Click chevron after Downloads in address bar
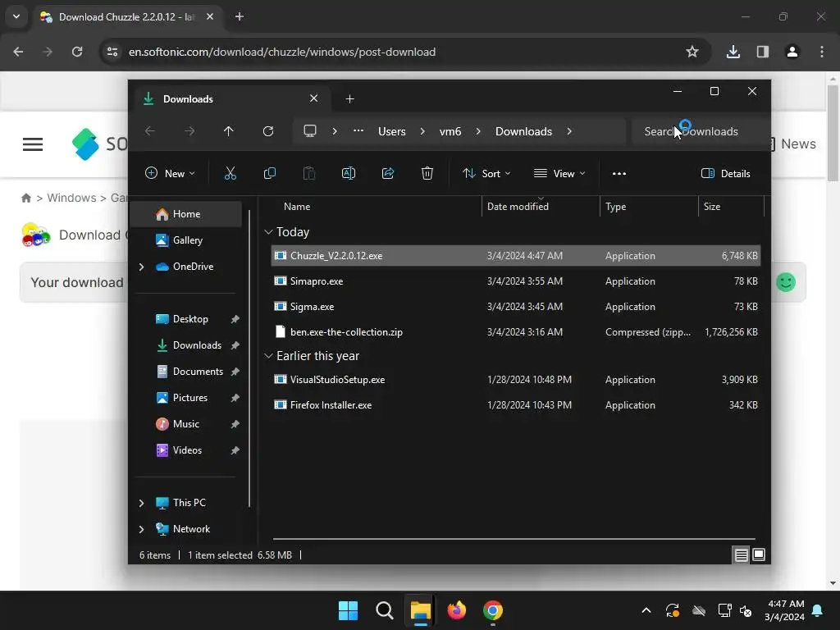 [x=569, y=131]
